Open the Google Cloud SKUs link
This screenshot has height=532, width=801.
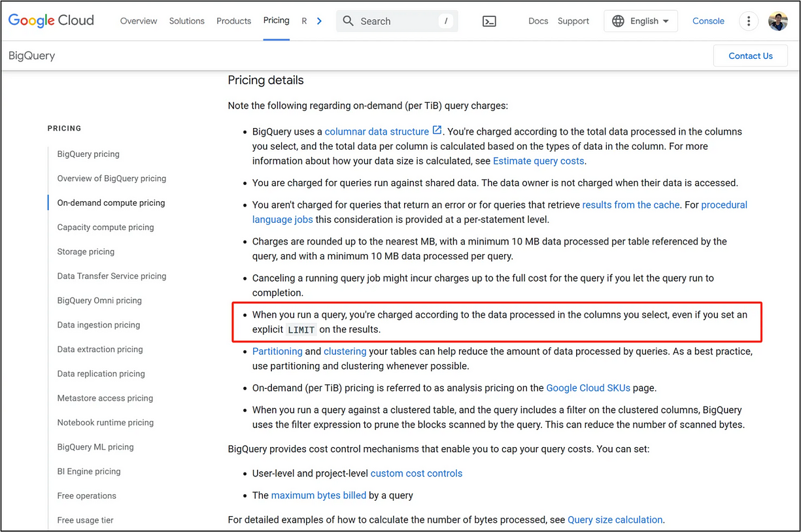[x=588, y=388]
